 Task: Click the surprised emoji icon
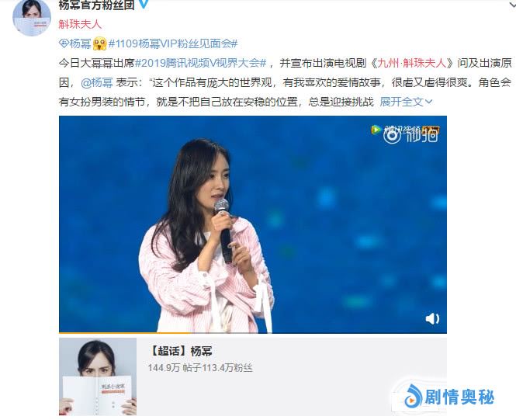pyautogui.click(x=100, y=43)
